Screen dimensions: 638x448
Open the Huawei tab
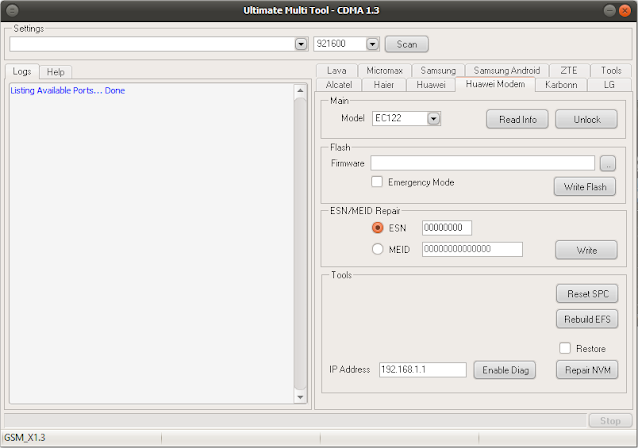431,85
